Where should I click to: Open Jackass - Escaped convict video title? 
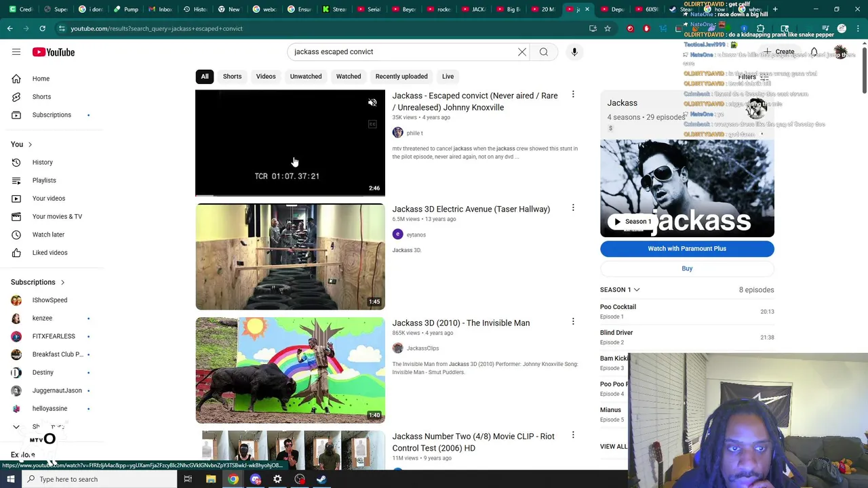pyautogui.click(x=475, y=102)
